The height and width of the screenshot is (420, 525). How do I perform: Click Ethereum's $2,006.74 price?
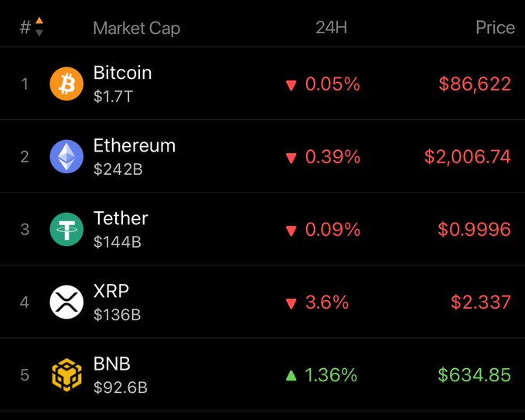click(x=467, y=156)
